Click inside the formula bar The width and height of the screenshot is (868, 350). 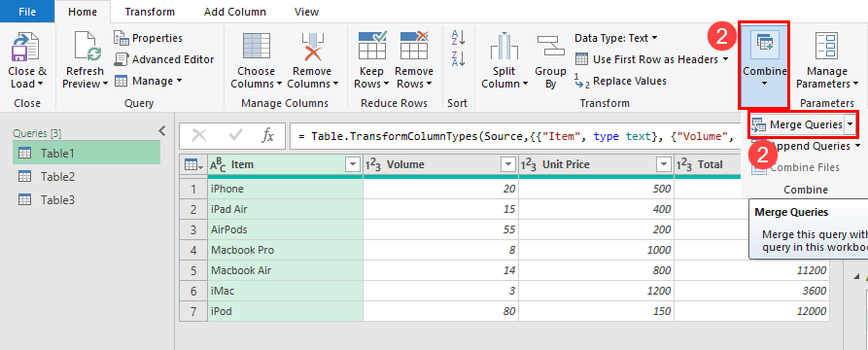click(x=515, y=136)
